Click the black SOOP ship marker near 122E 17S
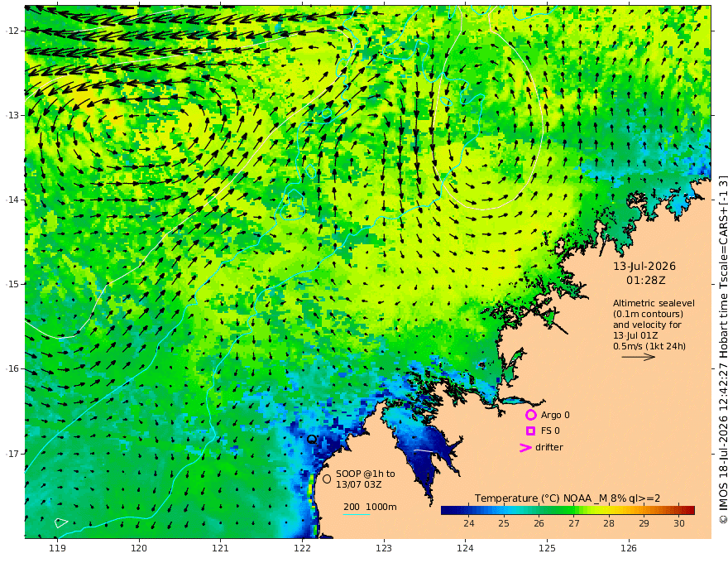The height and width of the screenshot is (563, 728). tap(312, 439)
